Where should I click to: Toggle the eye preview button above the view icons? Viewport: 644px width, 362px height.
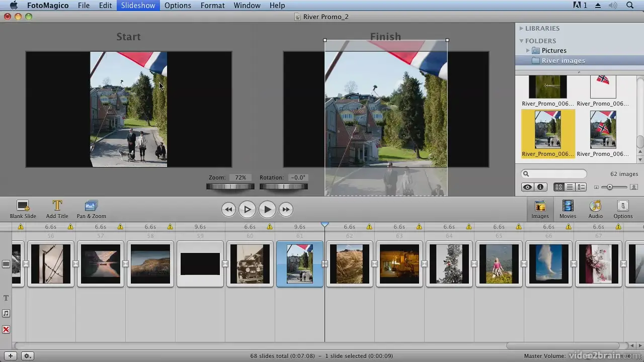tap(527, 187)
